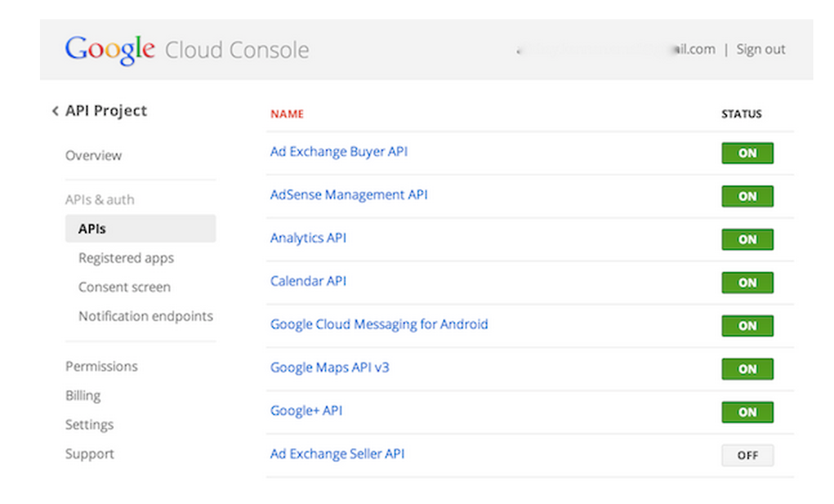Open project Settings in sidebar

(89, 425)
